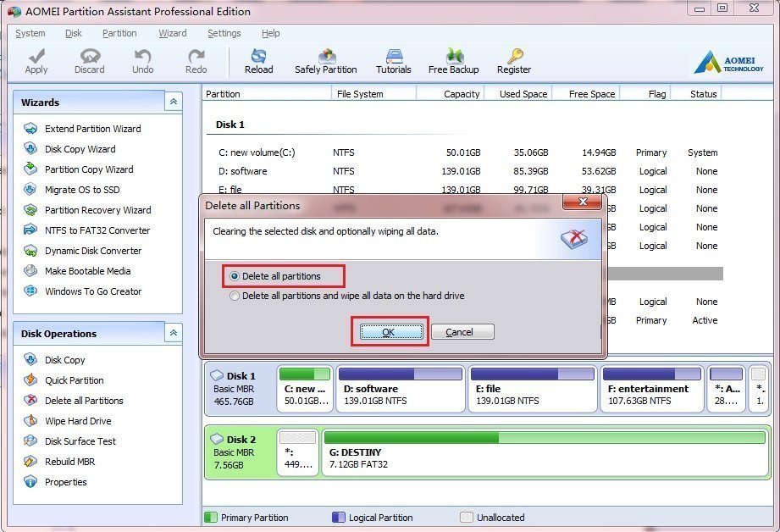Sort by the File System column header
This screenshot has width=780, height=532.
click(373, 93)
